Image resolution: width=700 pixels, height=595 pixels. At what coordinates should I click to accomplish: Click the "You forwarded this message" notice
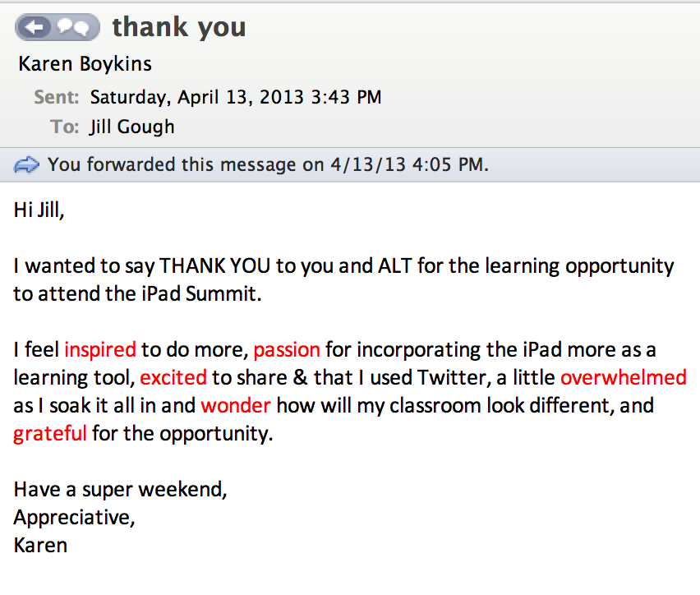[x=268, y=164]
